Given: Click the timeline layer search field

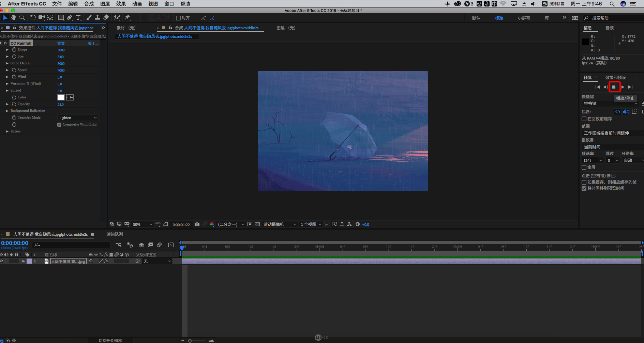Looking at the screenshot, I should tap(72, 245).
